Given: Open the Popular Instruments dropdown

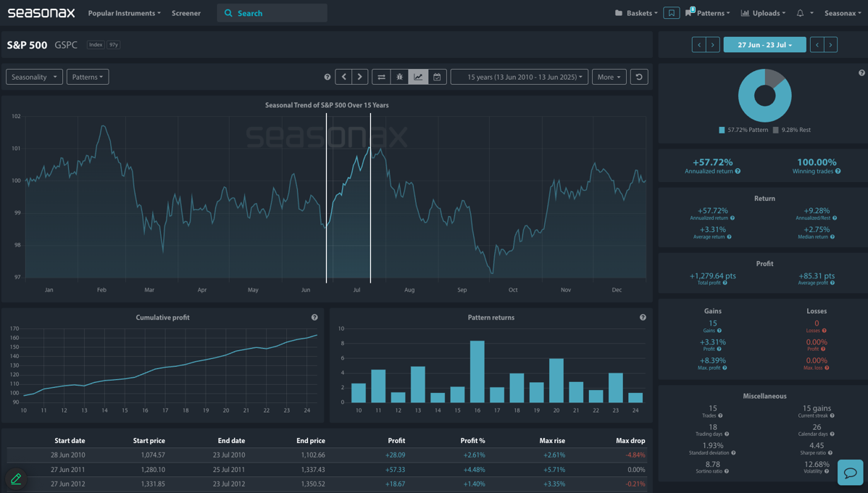Looking at the screenshot, I should click(x=124, y=13).
